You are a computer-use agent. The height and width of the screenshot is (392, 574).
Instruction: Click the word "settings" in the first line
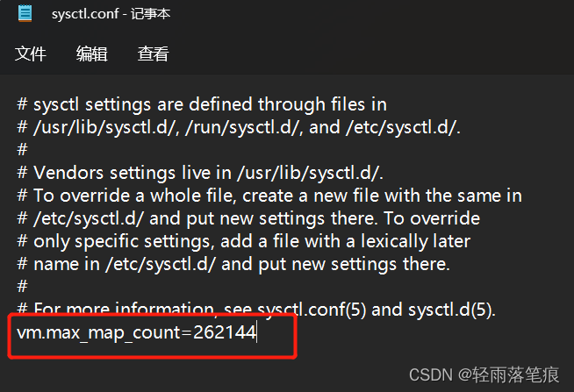coord(111,104)
